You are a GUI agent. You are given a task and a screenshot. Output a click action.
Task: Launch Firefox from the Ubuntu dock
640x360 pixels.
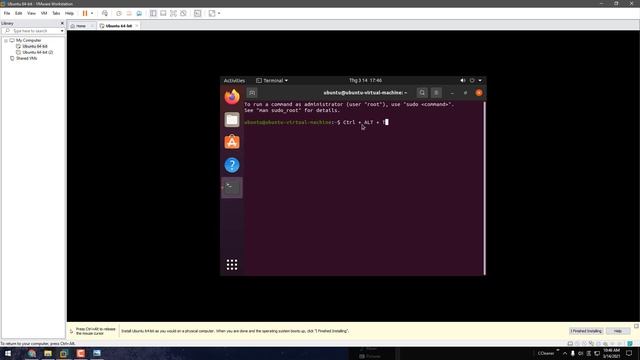(x=232, y=97)
